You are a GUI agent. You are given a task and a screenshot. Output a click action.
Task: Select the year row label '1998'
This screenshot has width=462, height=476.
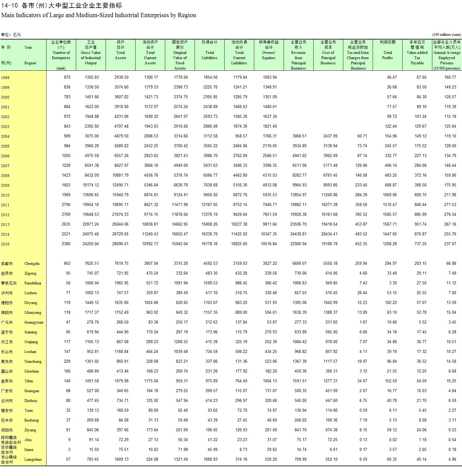(x=5, y=78)
